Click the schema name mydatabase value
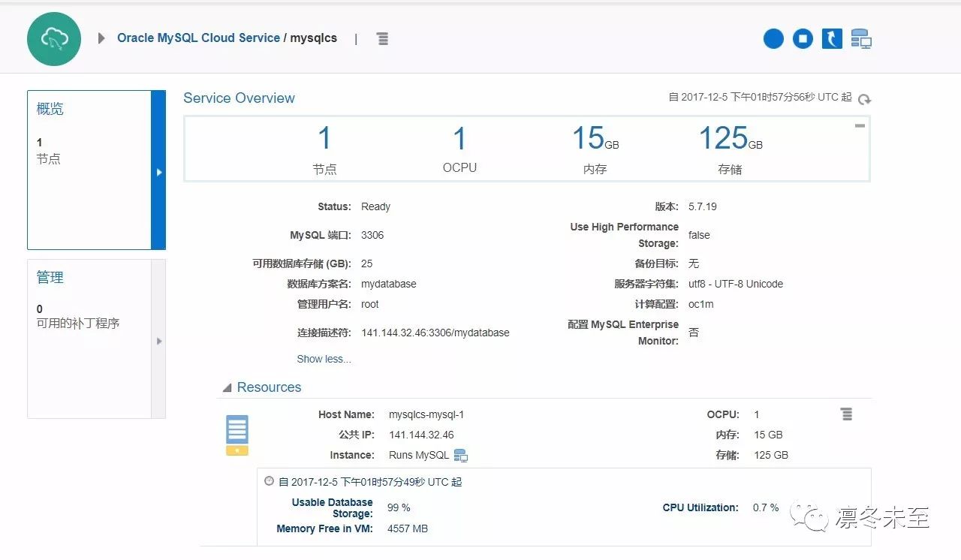Image resolution: width=961 pixels, height=560 pixels. [389, 284]
